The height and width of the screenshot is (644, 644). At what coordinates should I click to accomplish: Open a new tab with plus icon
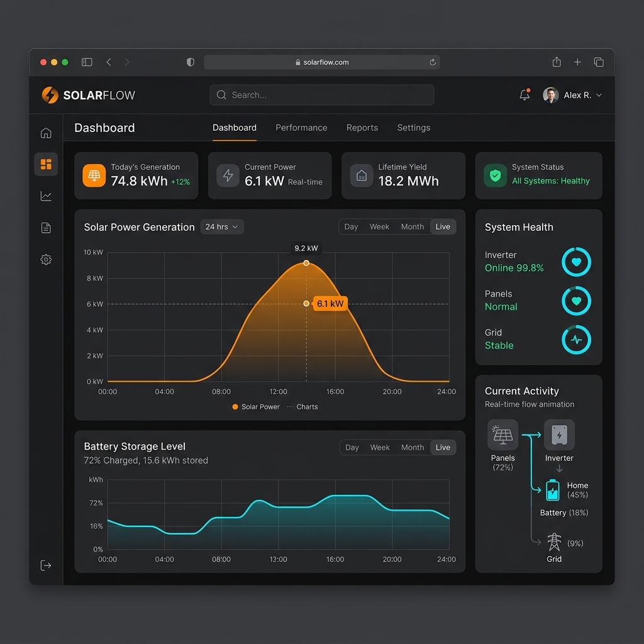pyautogui.click(x=577, y=62)
